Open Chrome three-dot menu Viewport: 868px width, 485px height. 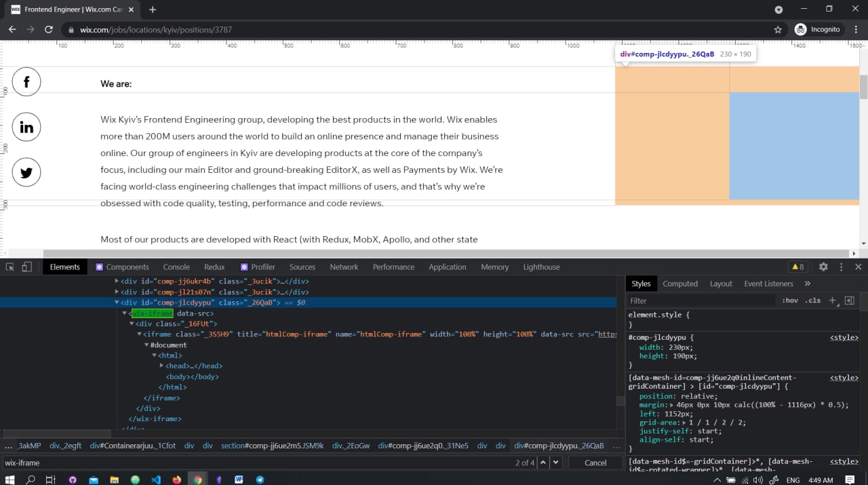(856, 30)
